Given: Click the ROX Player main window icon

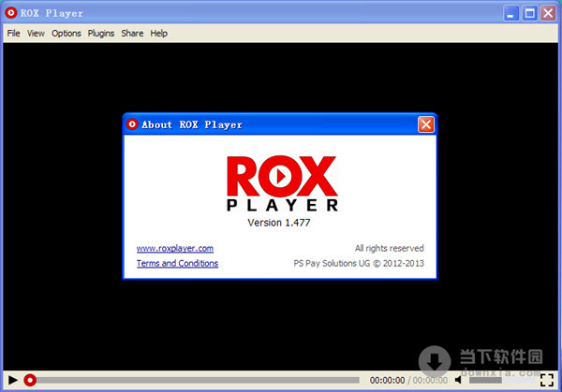Looking at the screenshot, I should (x=10, y=13).
